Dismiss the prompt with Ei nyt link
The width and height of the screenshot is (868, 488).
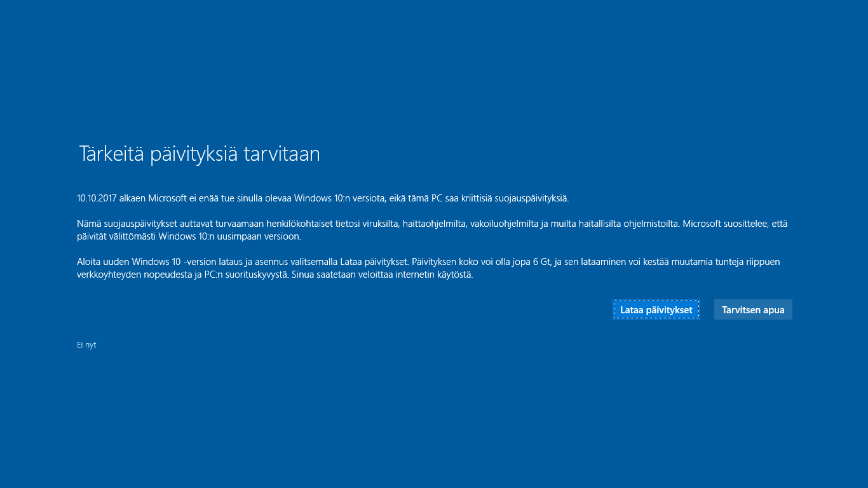[86, 345]
